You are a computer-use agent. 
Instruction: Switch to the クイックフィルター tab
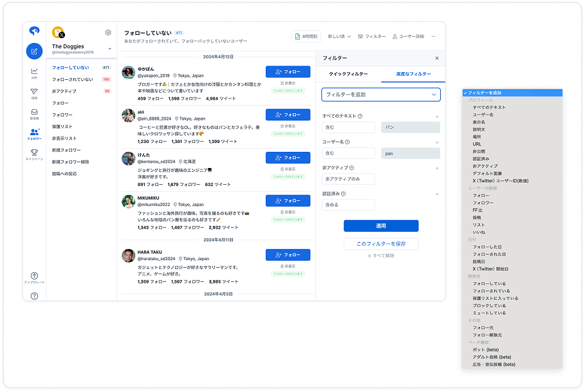pyautogui.click(x=348, y=75)
